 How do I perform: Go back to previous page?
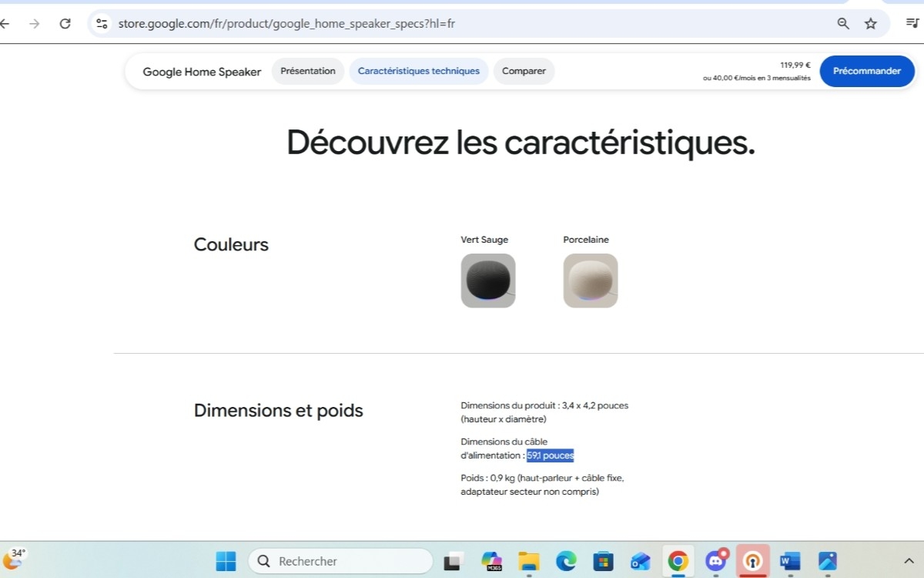click(x=5, y=24)
